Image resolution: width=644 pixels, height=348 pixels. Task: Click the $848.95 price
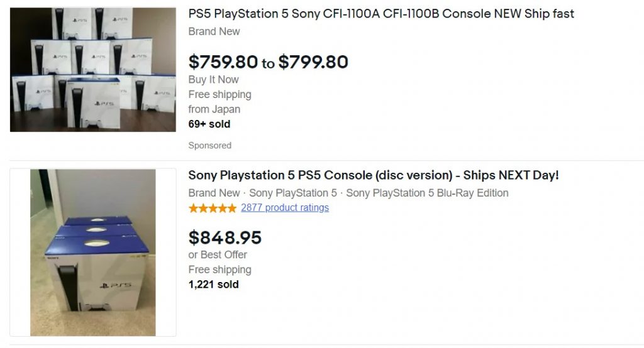[x=225, y=237]
